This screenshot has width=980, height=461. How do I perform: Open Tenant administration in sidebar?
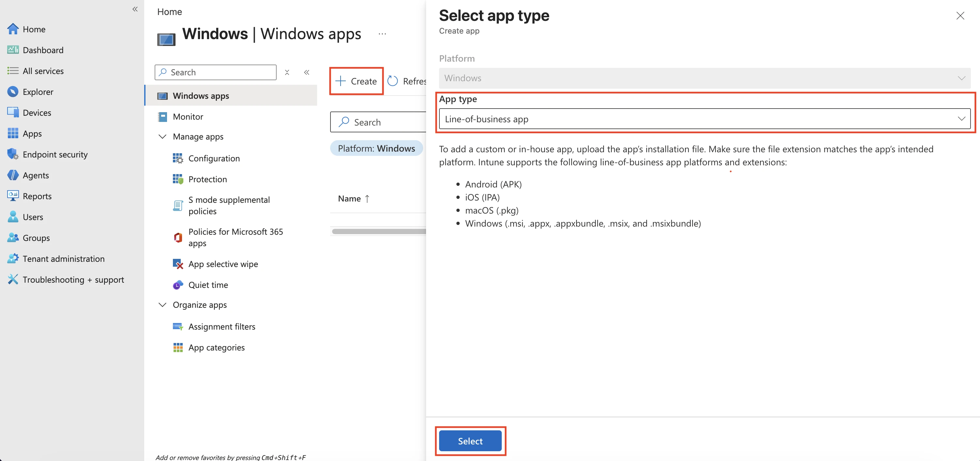point(64,259)
